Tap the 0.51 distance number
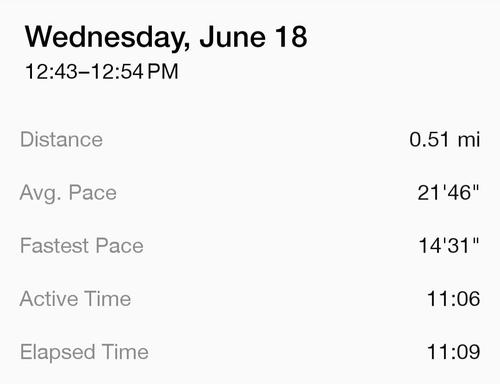500x384 pixels. tap(429, 139)
